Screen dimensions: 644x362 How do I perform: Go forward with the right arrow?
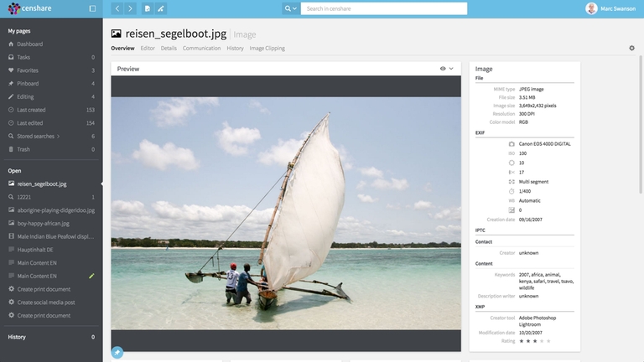(130, 8)
